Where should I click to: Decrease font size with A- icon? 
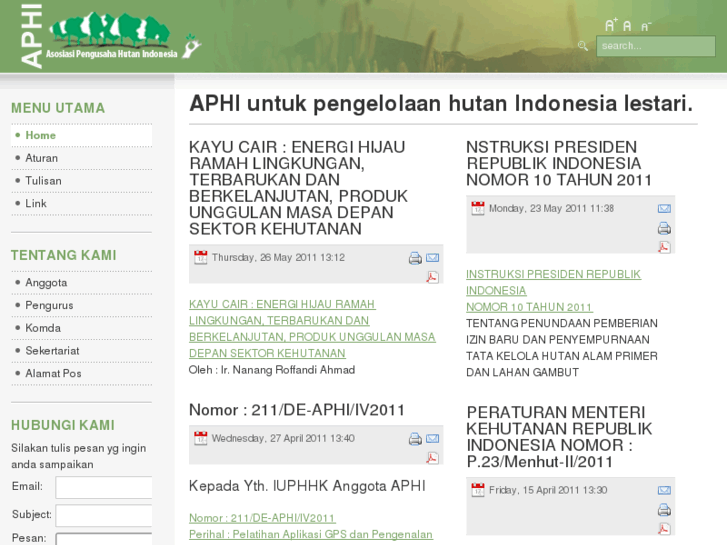(646, 27)
